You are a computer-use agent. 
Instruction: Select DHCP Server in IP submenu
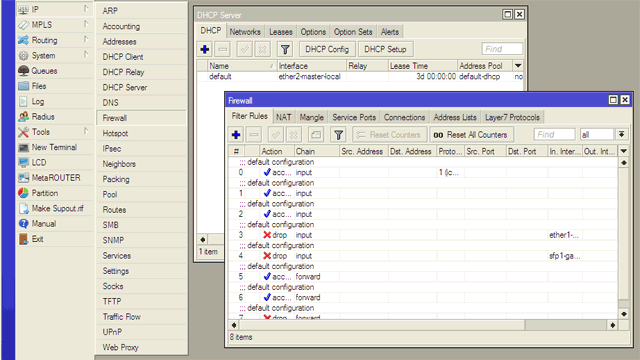tap(142, 87)
